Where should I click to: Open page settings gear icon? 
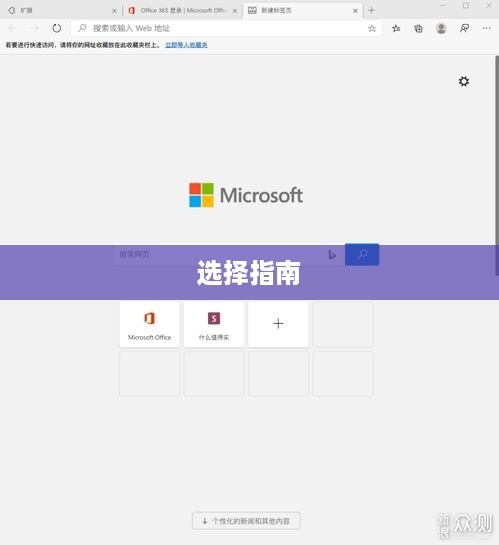pos(464,81)
